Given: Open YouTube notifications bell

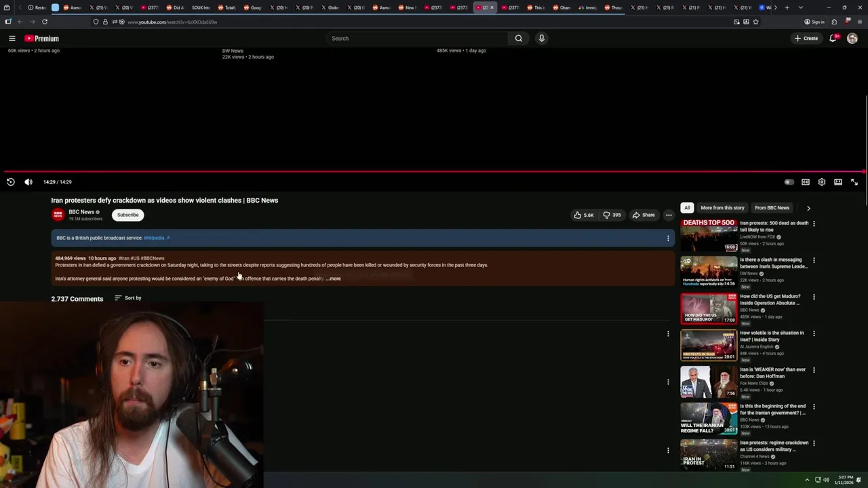Looking at the screenshot, I should click(833, 39).
